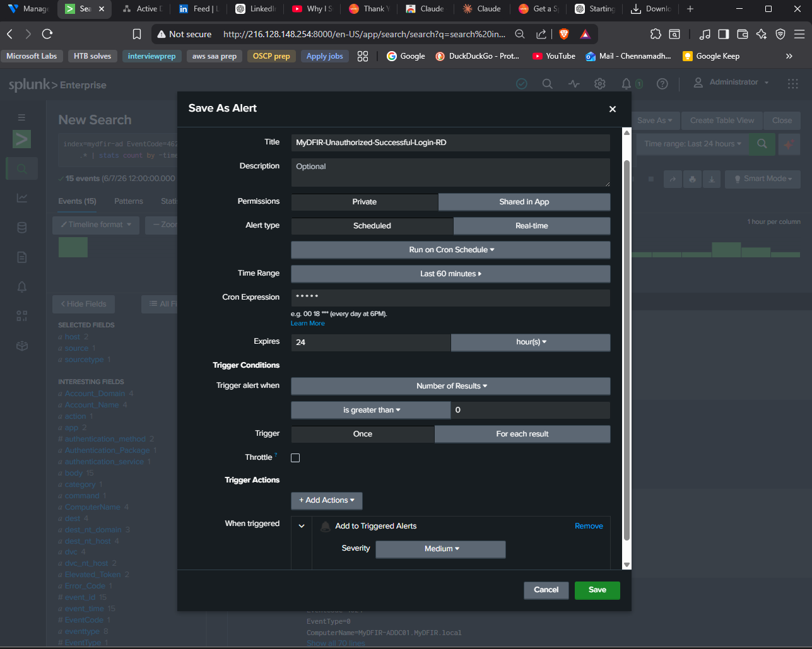Image resolution: width=812 pixels, height=649 pixels.
Task: Run search with the green magnifier button
Action: (762, 144)
